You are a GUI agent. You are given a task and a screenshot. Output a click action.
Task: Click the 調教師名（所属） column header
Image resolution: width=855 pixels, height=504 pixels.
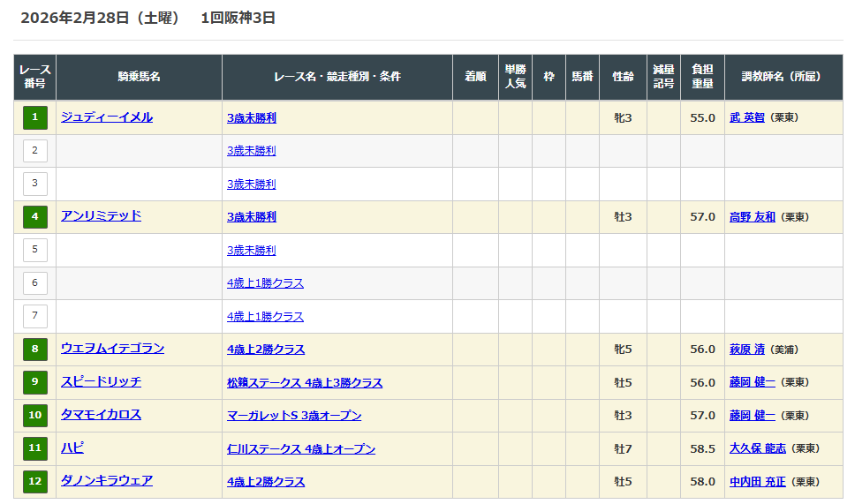[x=783, y=77]
